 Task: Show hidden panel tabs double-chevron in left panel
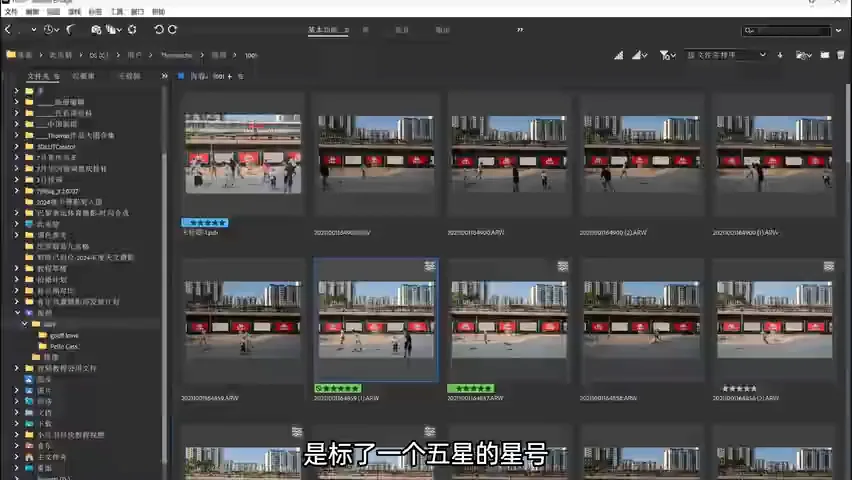pos(164,76)
